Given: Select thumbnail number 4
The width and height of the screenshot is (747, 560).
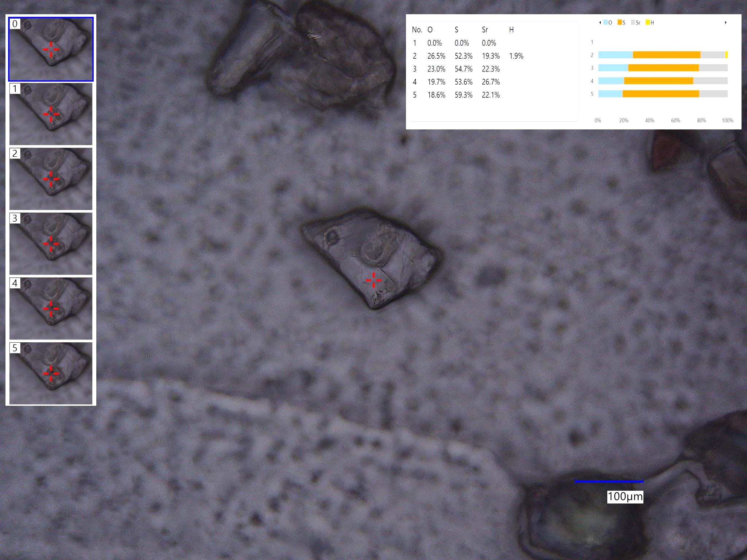Looking at the screenshot, I should (x=51, y=308).
